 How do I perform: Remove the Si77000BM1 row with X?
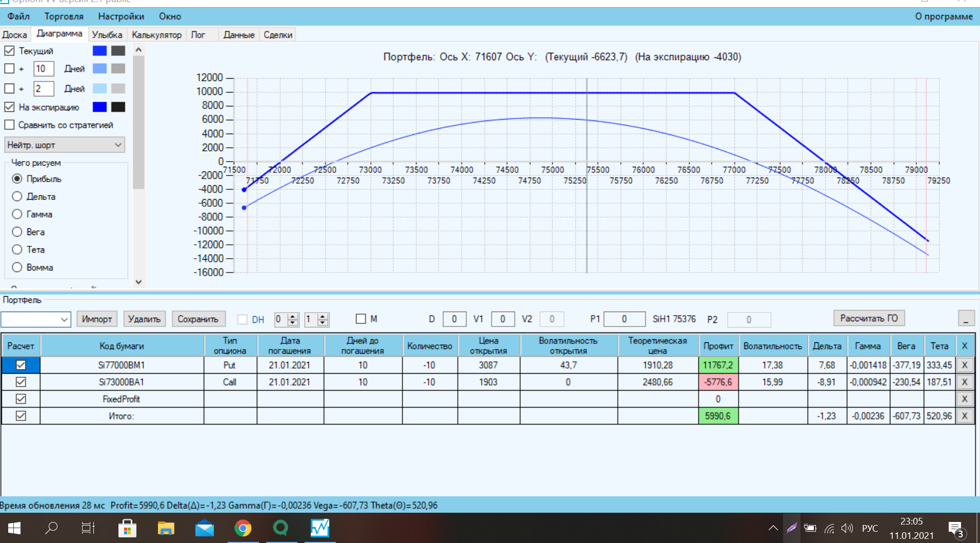click(965, 365)
